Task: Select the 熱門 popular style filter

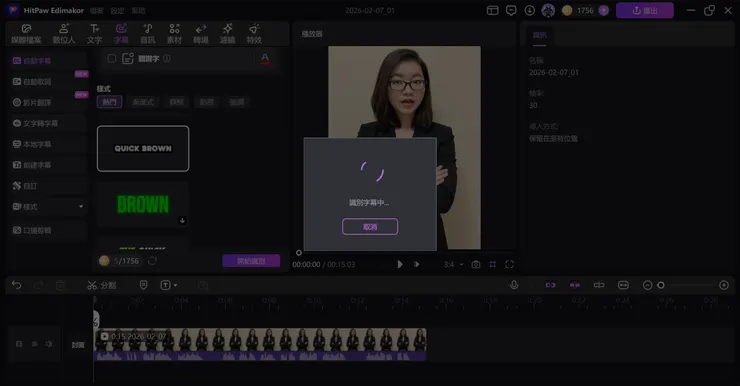Action: tap(109, 102)
